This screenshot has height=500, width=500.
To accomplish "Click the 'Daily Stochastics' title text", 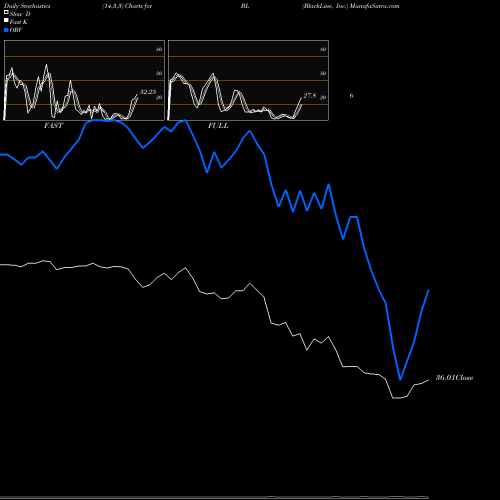I will 27,6.
